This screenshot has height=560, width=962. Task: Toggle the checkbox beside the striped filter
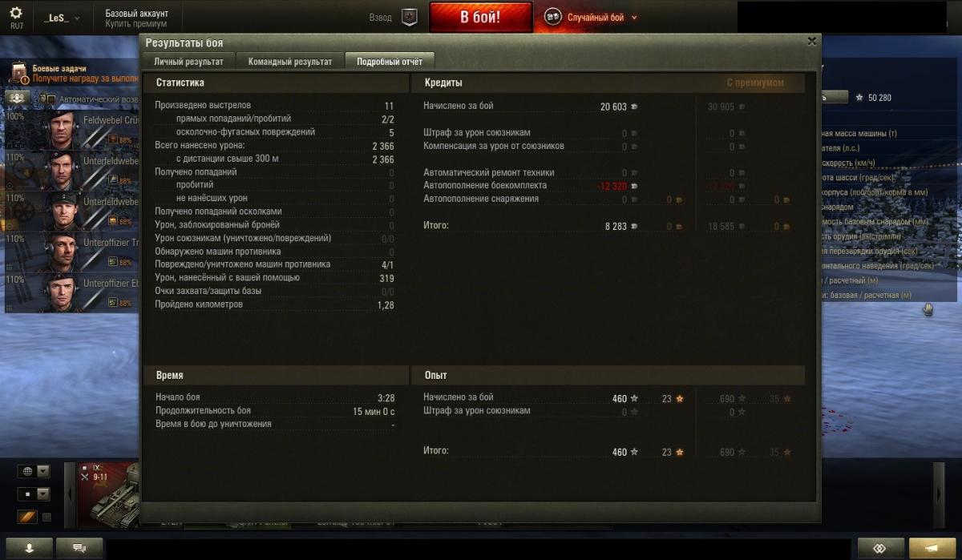(x=46, y=518)
